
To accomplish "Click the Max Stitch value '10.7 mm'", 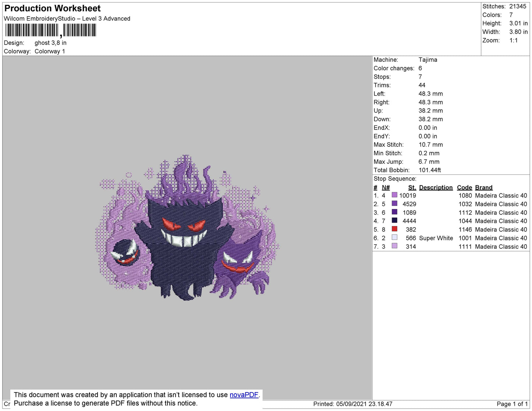I will tap(431, 145).
